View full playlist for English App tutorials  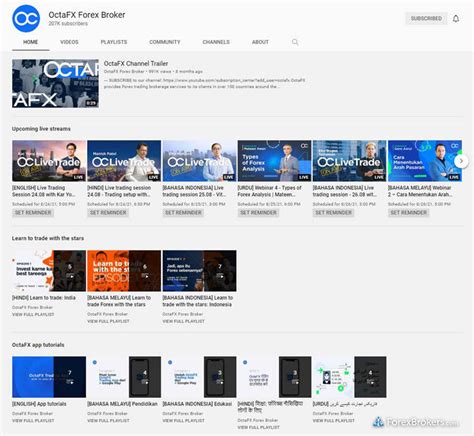[33, 421]
